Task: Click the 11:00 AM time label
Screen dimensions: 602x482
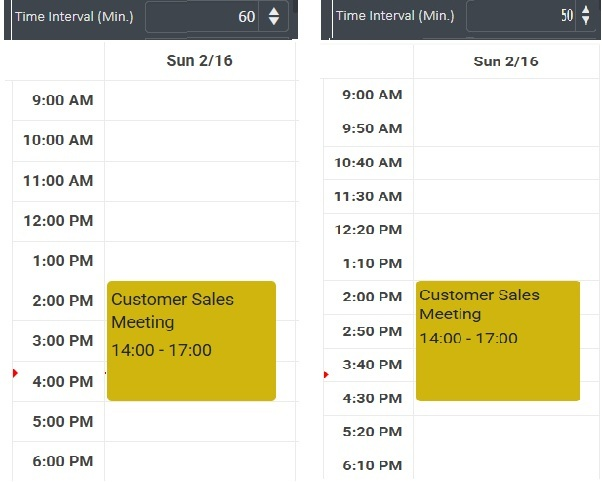Action: click(58, 181)
